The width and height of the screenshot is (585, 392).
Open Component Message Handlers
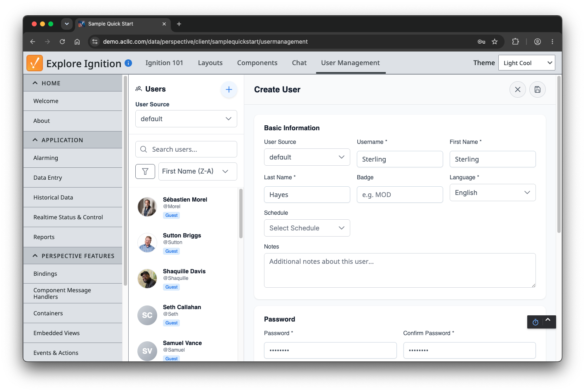point(73,293)
